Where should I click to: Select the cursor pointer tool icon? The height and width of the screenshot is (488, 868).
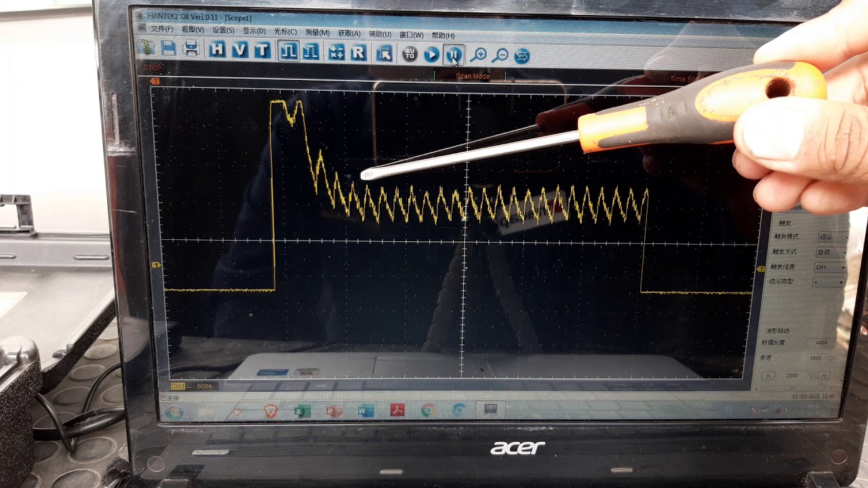[384, 53]
